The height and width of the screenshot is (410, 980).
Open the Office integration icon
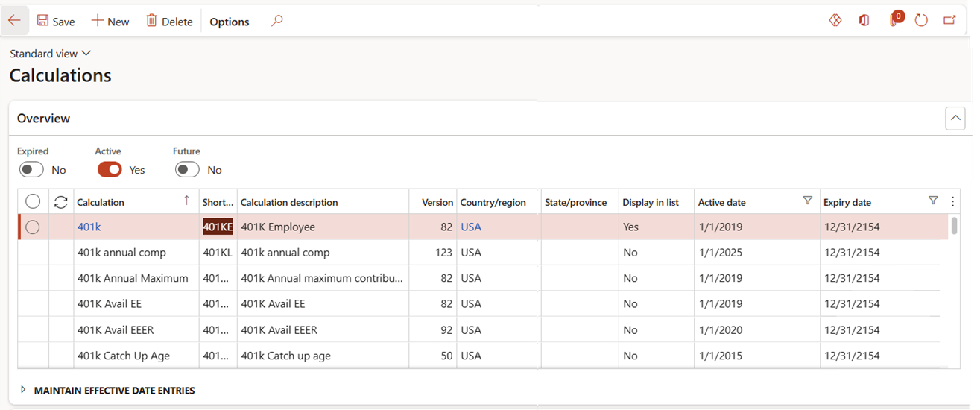864,21
